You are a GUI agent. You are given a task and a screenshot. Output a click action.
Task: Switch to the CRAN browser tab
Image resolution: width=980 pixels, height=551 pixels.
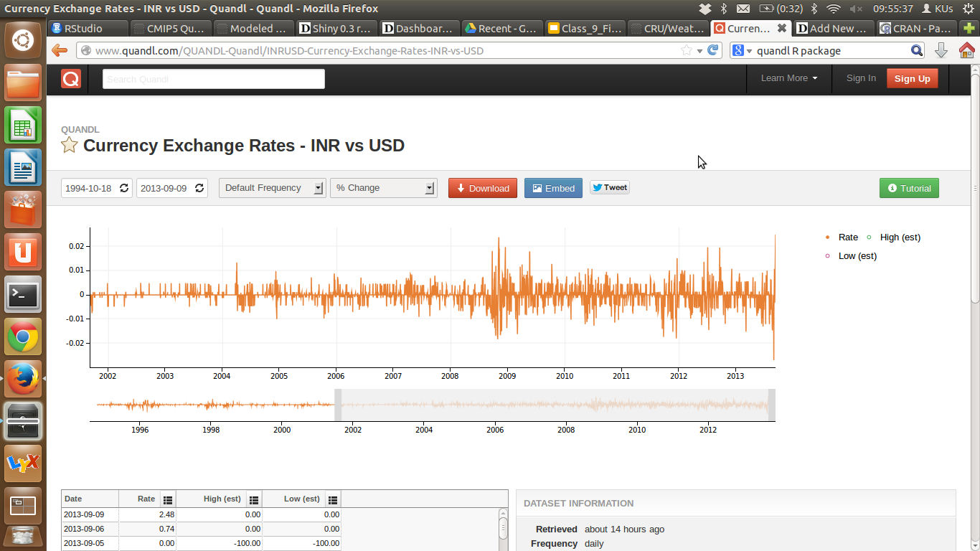point(916,29)
